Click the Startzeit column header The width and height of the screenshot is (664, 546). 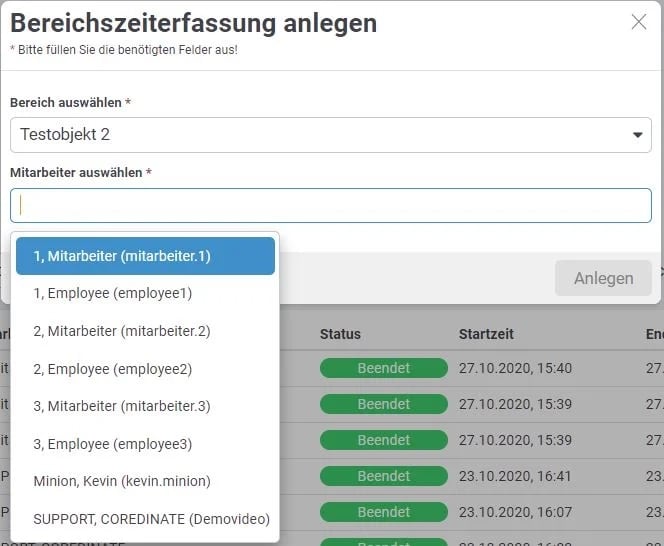(486, 334)
